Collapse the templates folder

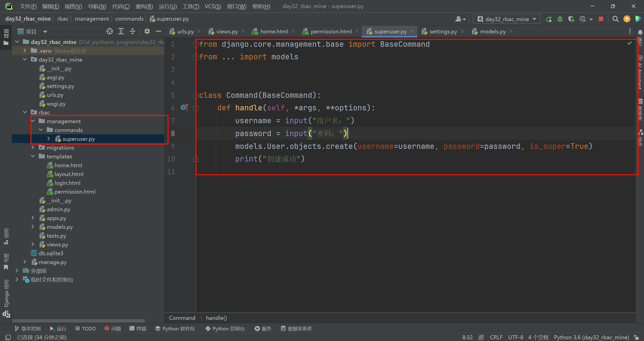(x=33, y=156)
